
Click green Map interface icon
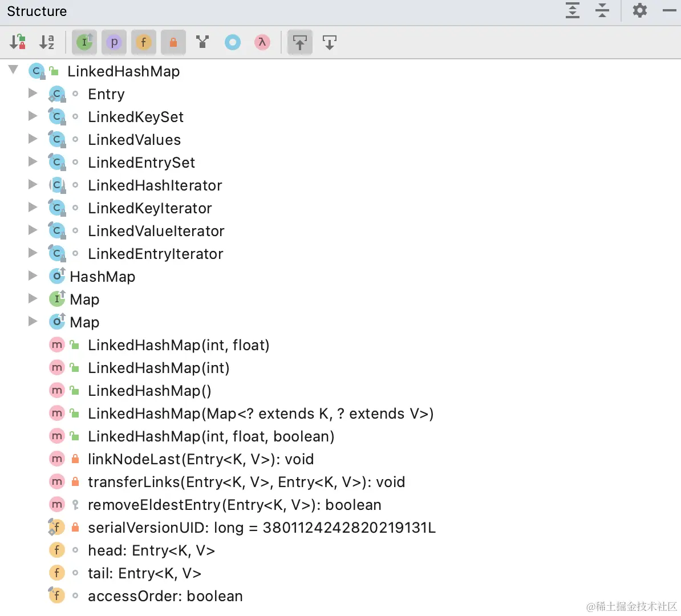(57, 299)
